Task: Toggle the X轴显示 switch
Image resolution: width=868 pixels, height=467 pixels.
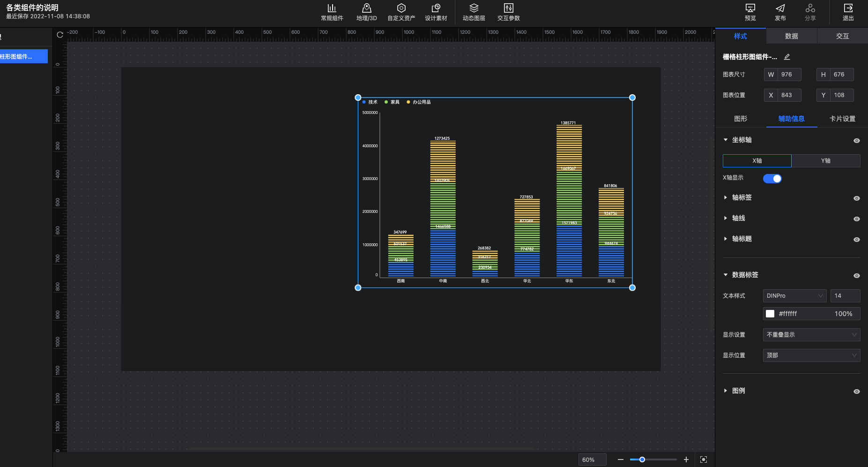Action: [x=772, y=178]
